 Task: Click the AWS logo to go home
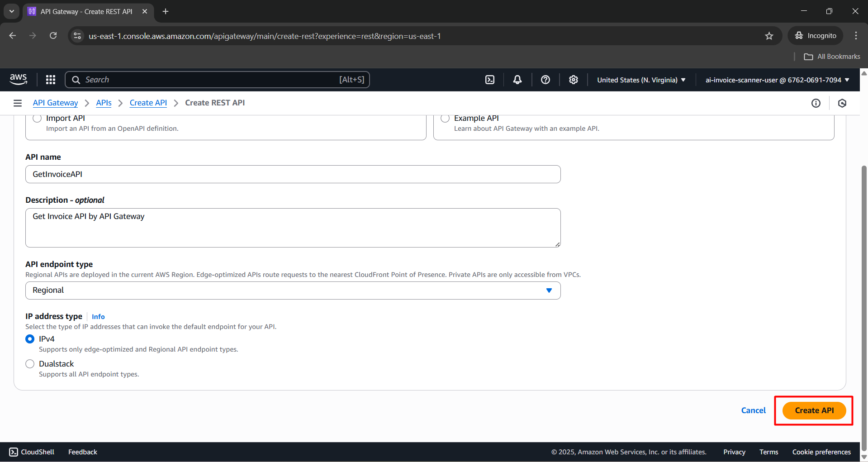pos(18,79)
